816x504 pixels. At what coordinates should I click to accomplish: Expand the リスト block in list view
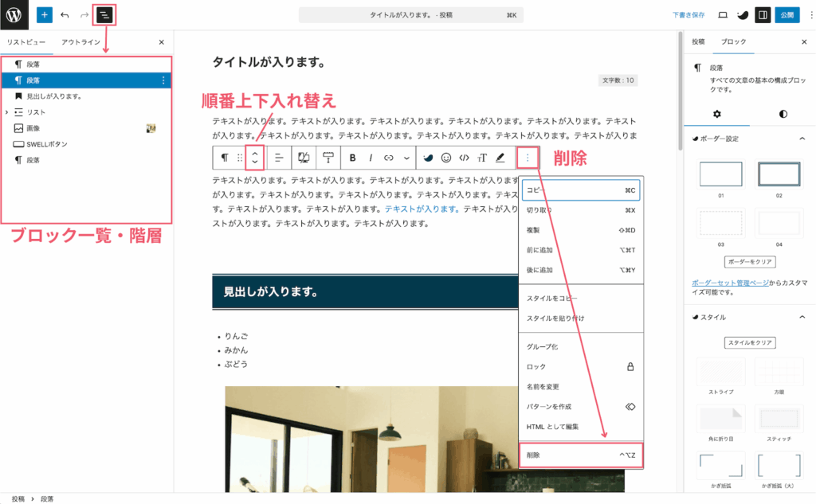pyautogui.click(x=6, y=112)
